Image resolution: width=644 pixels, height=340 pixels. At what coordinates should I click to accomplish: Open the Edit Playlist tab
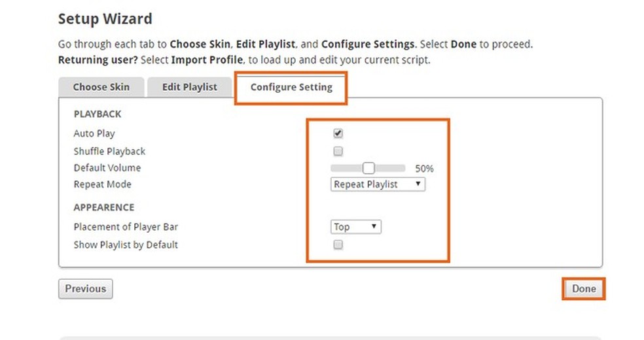[x=190, y=87]
